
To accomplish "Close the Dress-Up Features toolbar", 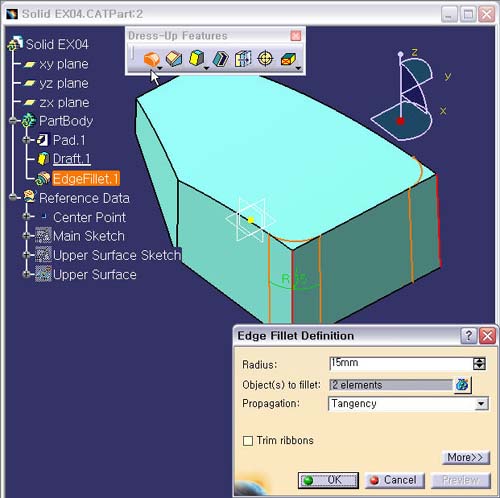I will coord(296,36).
